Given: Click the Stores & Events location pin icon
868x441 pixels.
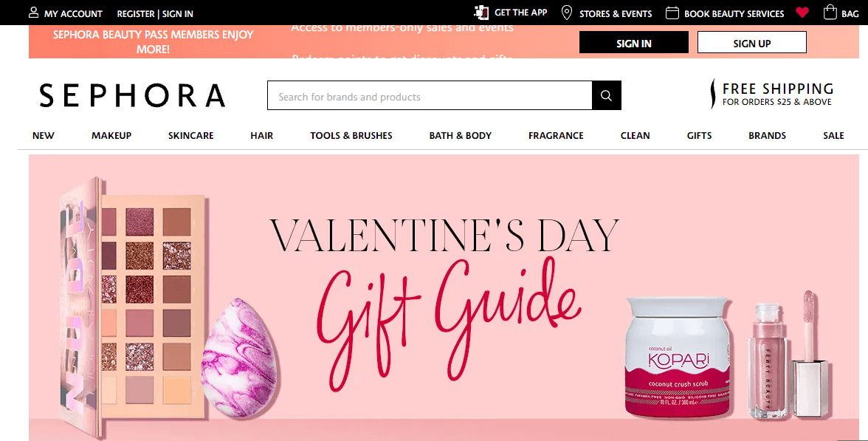Looking at the screenshot, I should click(566, 13).
